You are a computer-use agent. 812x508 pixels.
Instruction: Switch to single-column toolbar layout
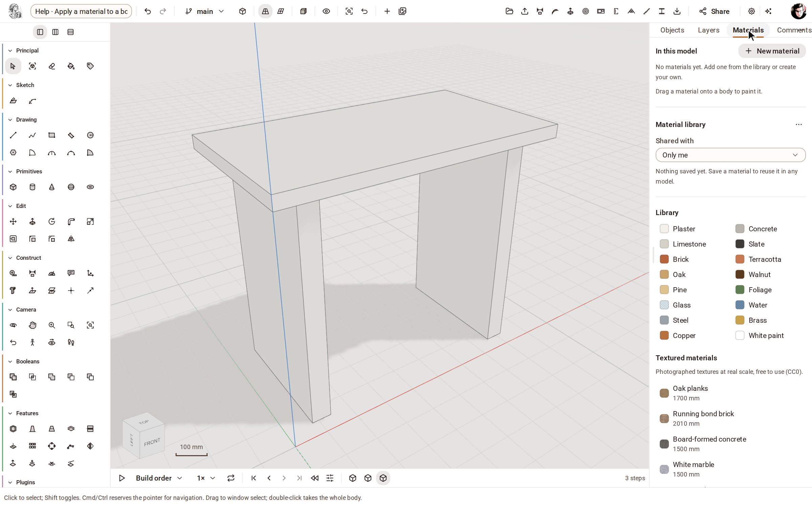40,32
